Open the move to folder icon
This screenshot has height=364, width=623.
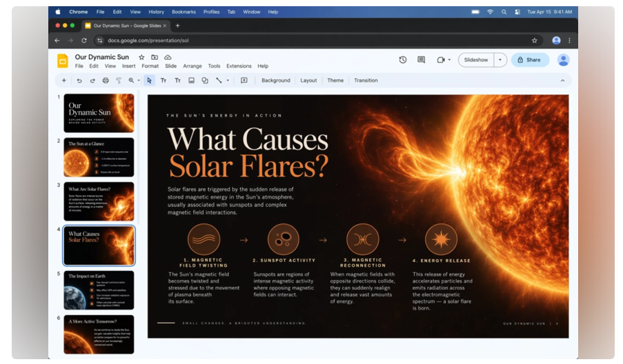point(155,57)
